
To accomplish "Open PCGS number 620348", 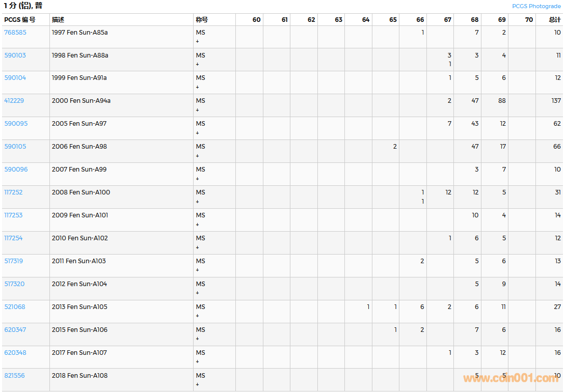I will pos(15,353).
